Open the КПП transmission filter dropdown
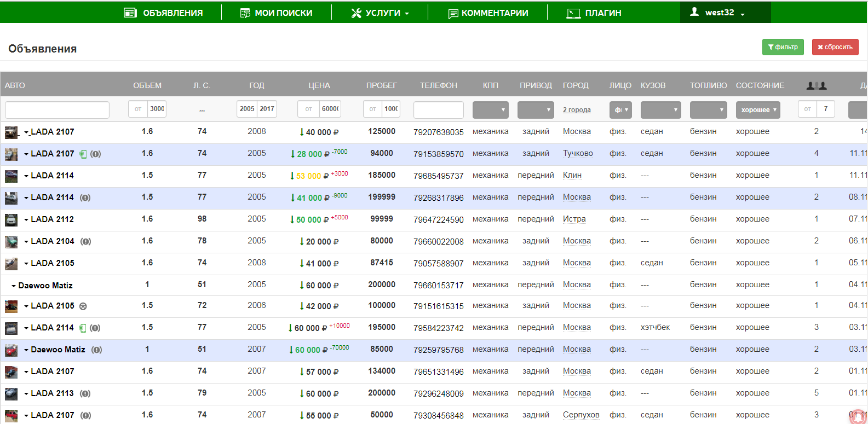The image size is (868, 424). click(490, 109)
